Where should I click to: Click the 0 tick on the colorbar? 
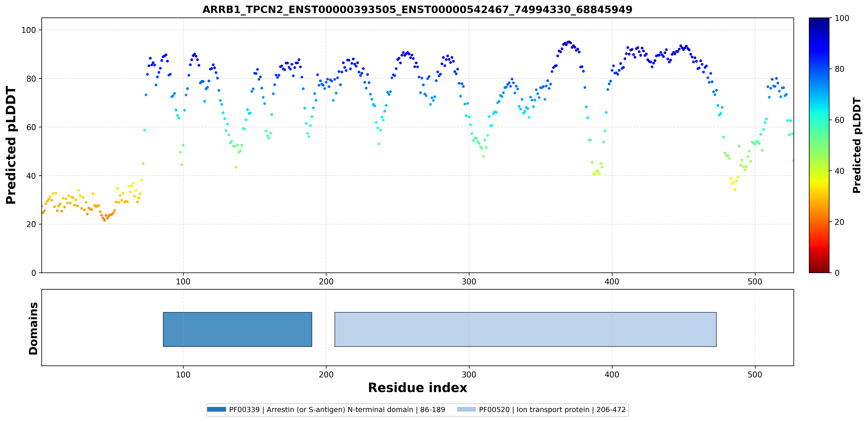tap(837, 273)
